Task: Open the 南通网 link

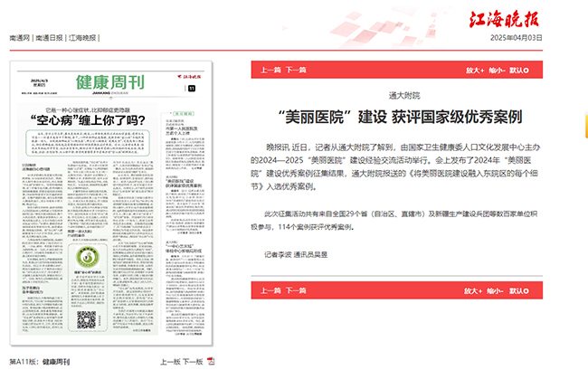Action: pos(19,38)
